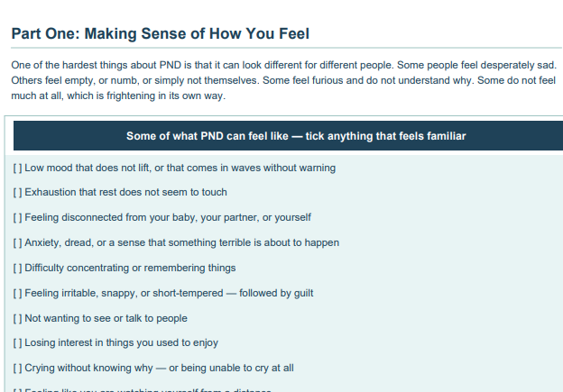Screen dimensions: 563x392
Task: Click text 'Not wanting to see or talk to people'
Action: [106, 318]
